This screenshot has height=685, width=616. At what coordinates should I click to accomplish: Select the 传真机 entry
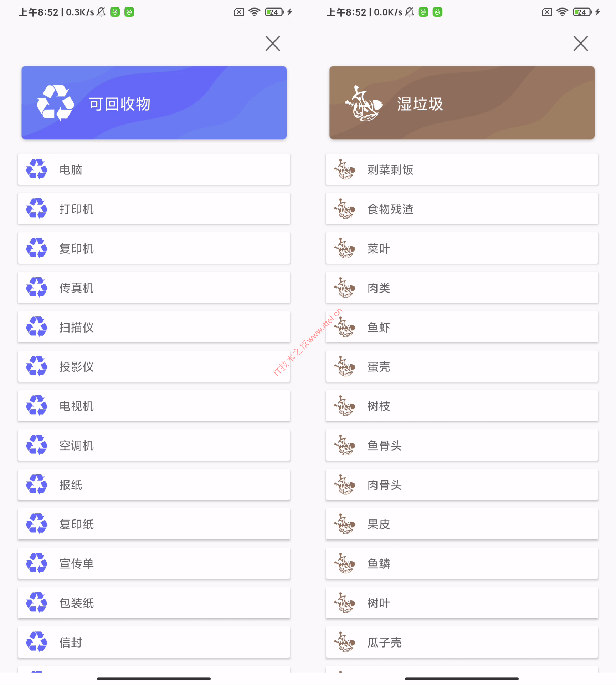click(x=154, y=288)
